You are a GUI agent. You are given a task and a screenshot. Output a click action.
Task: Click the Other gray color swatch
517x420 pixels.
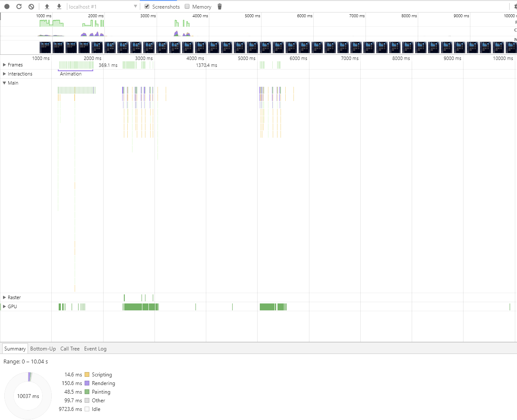(x=87, y=400)
